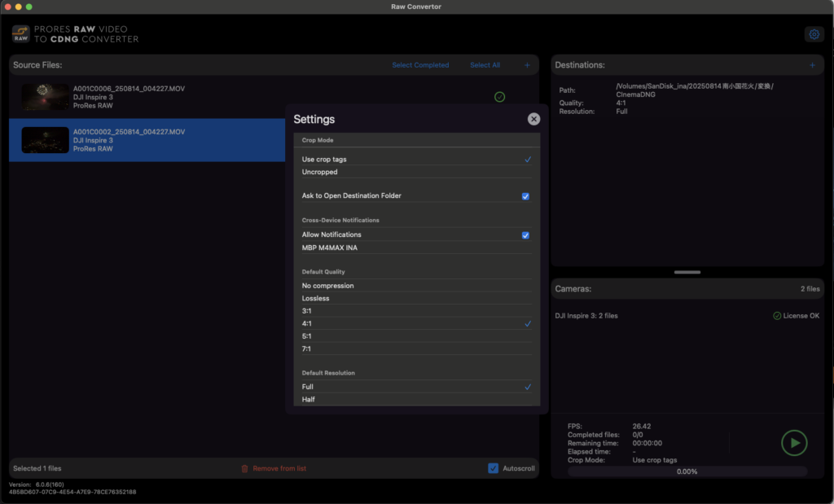Click the destination path /Volumes/SanDisk_ina

coord(695,90)
